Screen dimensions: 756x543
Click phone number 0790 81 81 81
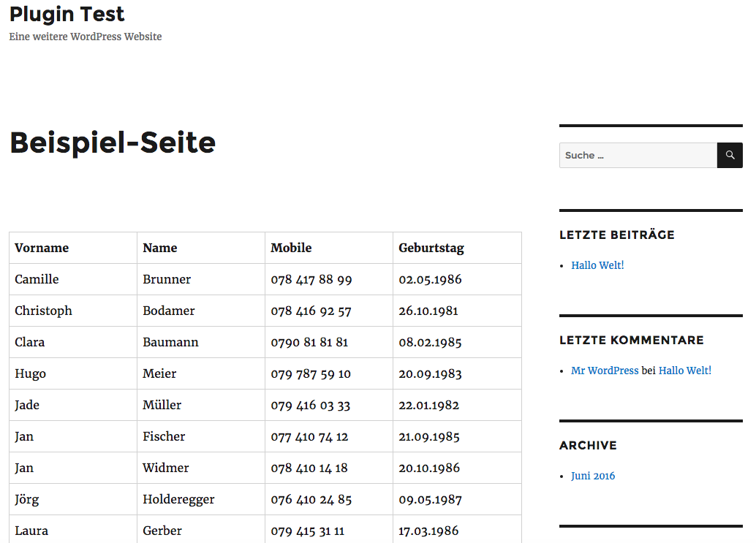point(309,342)
